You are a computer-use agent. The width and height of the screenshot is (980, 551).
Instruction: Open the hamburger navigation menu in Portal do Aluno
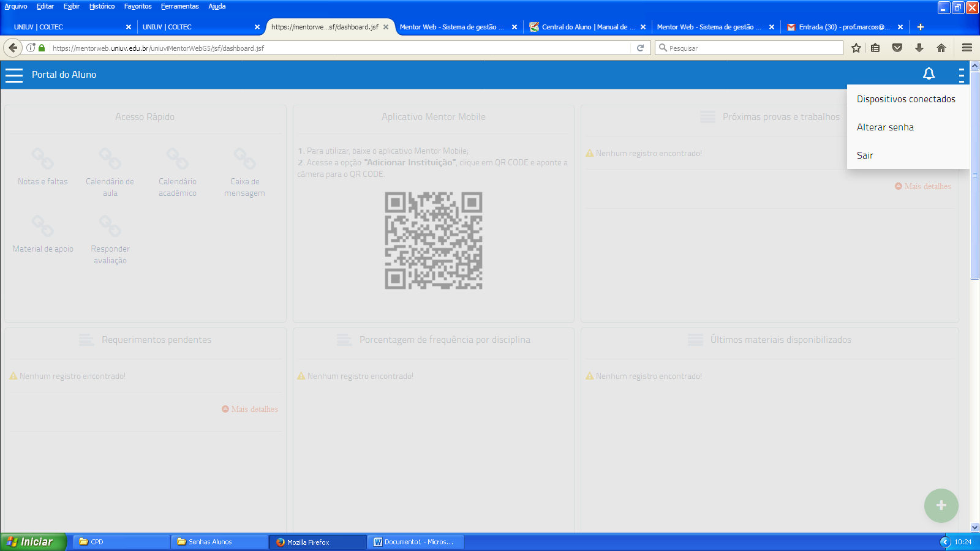click(x=13, y=75)
